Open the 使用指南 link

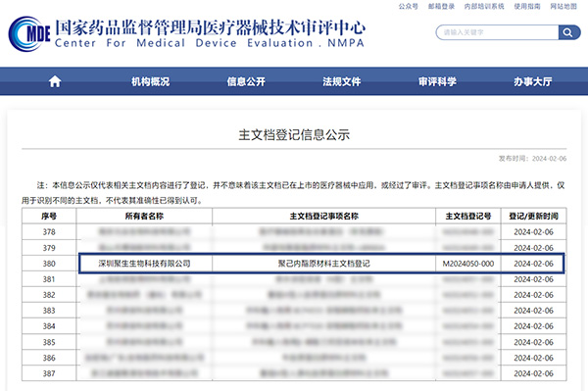[x=527, y=7]
